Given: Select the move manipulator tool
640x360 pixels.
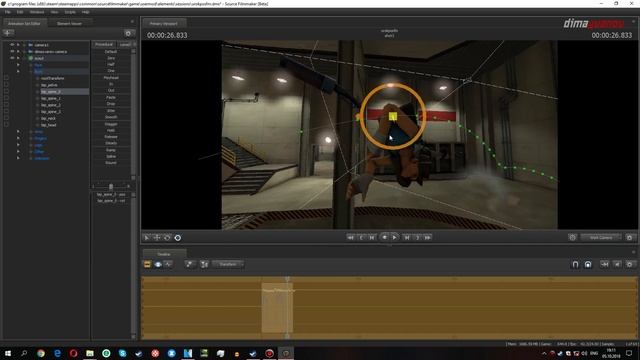Looking at the screenshot, I should pyautogui.click(x=157, y=238).
